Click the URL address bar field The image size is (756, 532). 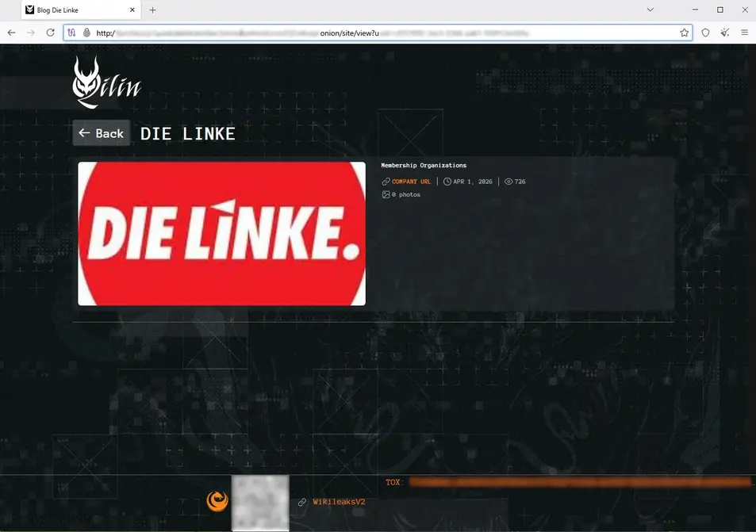pyautogui.click(x=378, y=33)
